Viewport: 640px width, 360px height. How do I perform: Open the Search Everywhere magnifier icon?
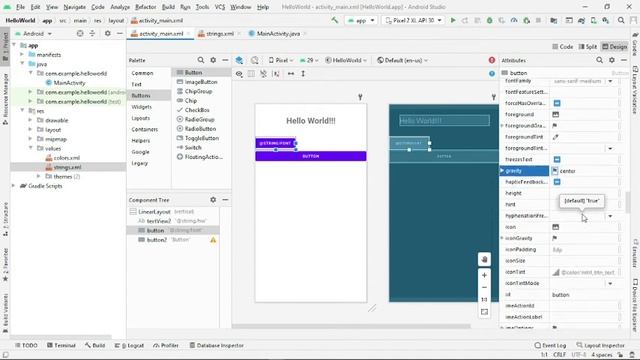621,20
